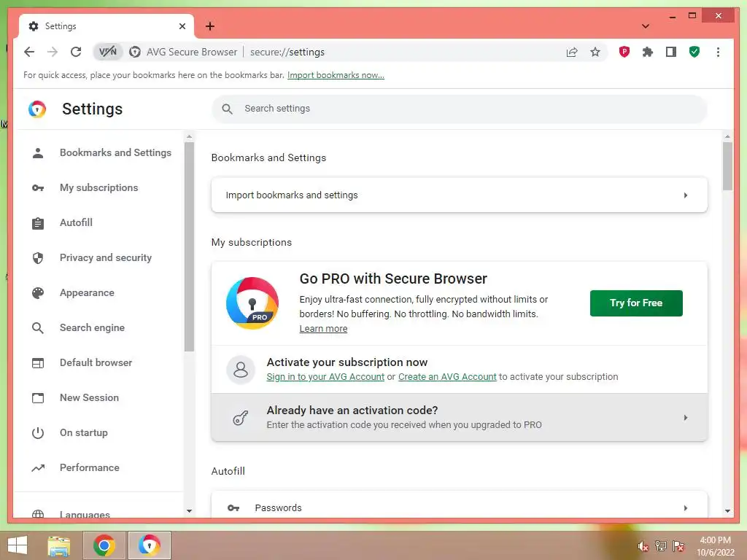Click the person icon for Bookmarks and Settings
747x560 pixels.
coord(38,153)
